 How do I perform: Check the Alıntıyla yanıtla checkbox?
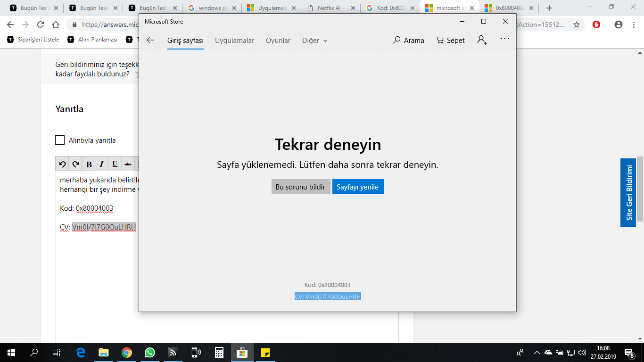tap(60, 140)
